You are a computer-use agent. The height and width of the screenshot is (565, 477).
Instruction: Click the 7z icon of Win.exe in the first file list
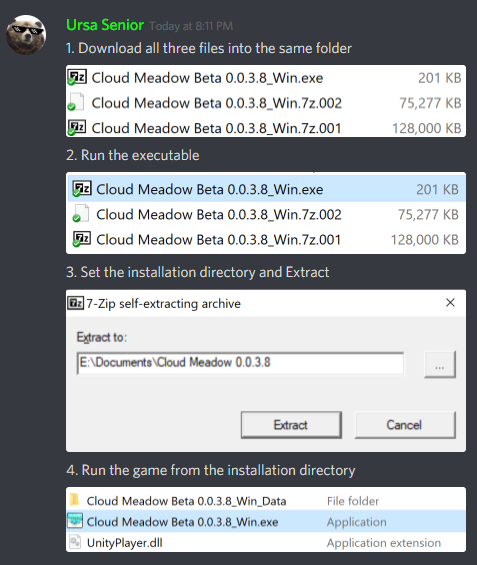click(77, 77)
